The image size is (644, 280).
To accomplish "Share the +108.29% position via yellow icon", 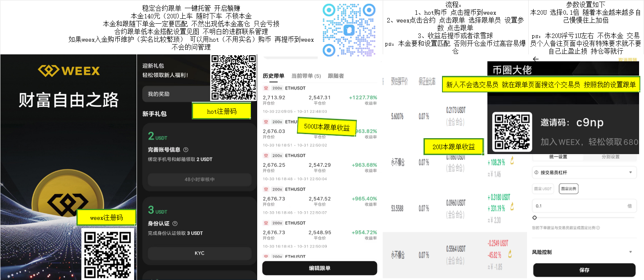I will (x=512, y=161).
